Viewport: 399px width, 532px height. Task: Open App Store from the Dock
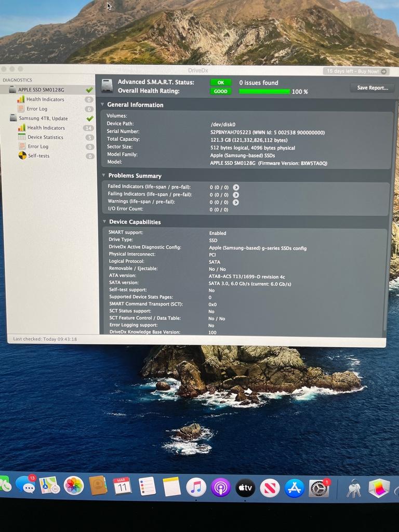click(295, 488)
